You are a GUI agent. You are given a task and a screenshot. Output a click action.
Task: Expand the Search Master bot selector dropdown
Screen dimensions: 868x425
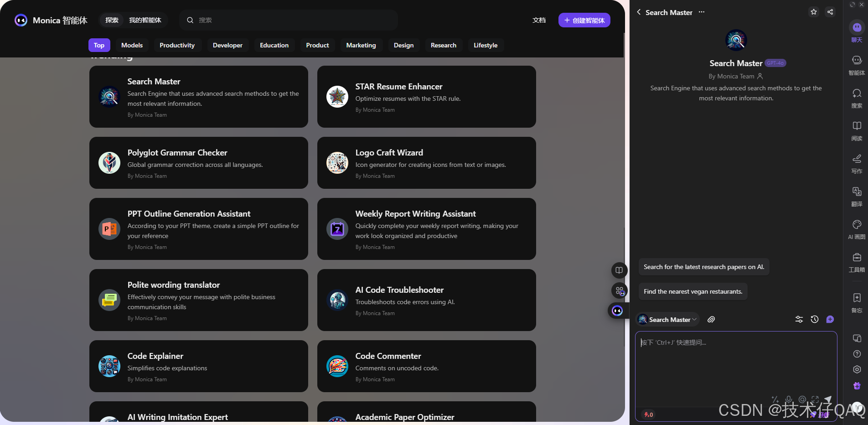[668, 320]
